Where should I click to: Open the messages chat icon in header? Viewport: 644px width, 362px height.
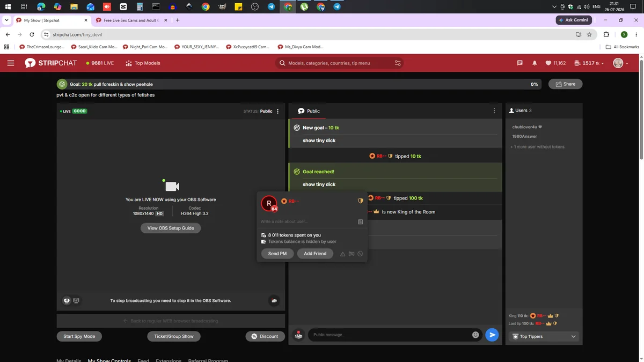pos(519,63)
